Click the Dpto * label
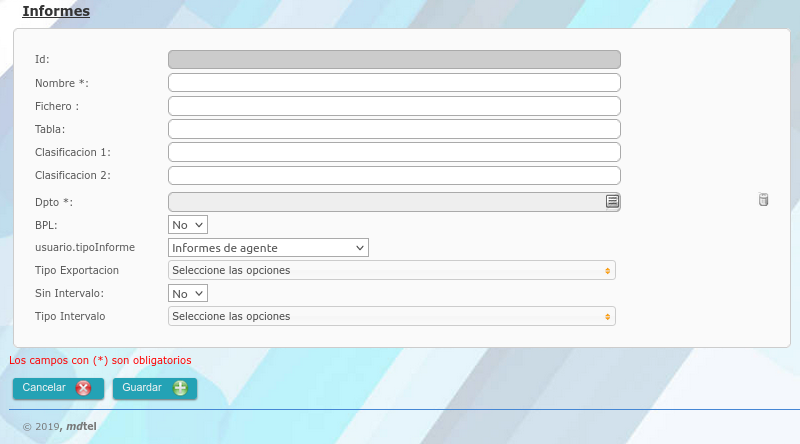Image resolution: width=800 pixels, height=444 pixels. click(x=54, y=202)
